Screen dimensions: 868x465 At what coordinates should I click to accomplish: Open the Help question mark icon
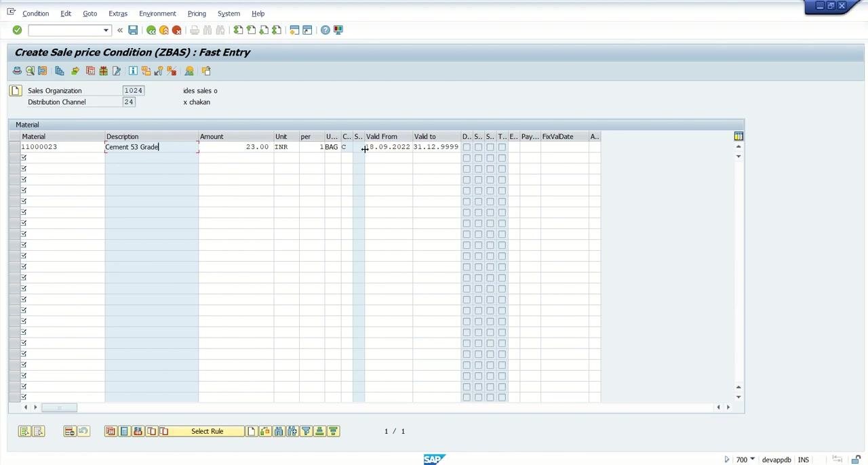[325, 30]
